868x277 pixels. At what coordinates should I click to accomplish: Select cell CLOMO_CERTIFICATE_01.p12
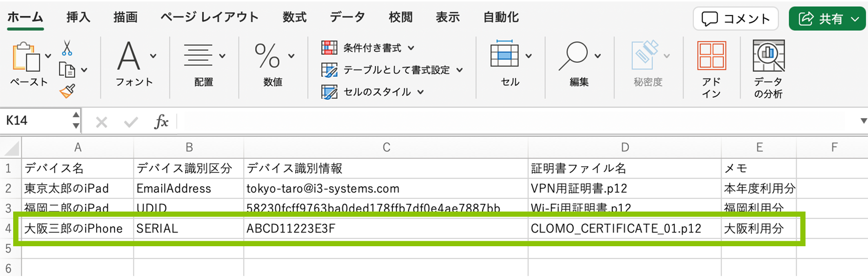(625, 229)
